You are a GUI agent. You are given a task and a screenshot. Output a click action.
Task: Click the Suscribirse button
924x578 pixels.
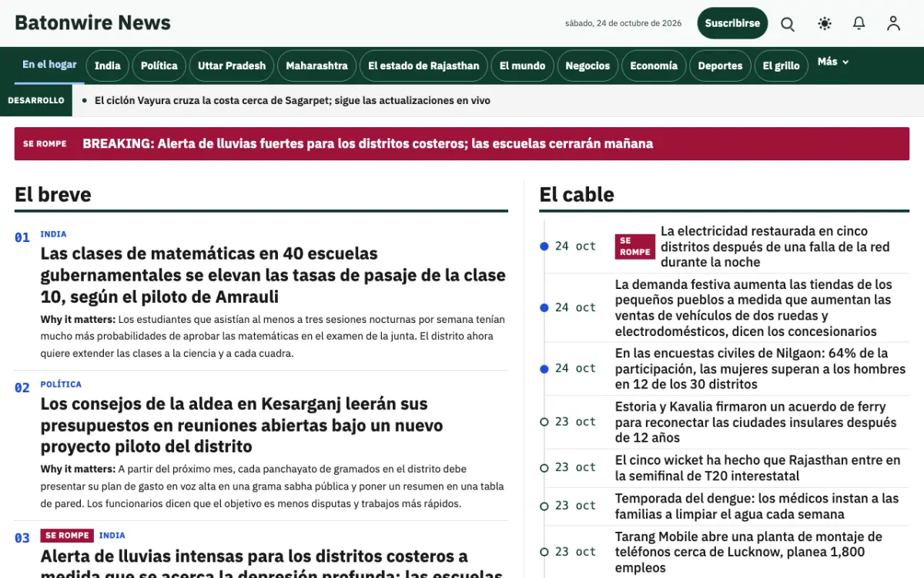pyautogui.click(x=732, y=23)
